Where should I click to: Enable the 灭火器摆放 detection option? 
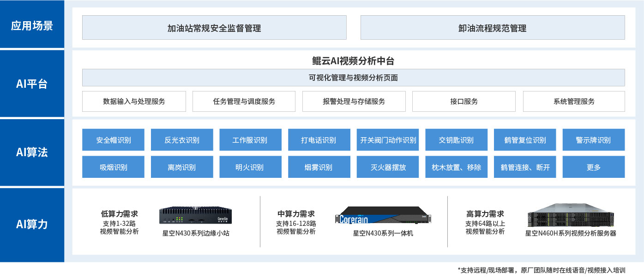coord(388,167)
